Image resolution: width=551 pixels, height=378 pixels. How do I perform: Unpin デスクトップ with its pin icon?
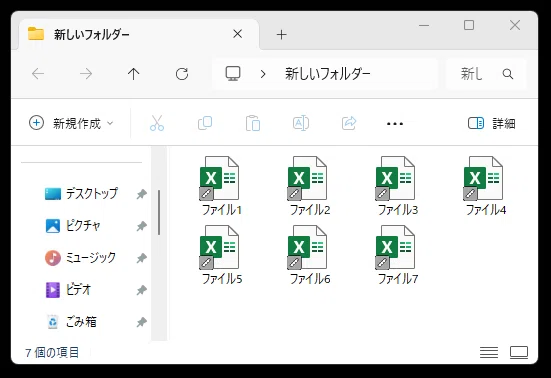point(141,194)
